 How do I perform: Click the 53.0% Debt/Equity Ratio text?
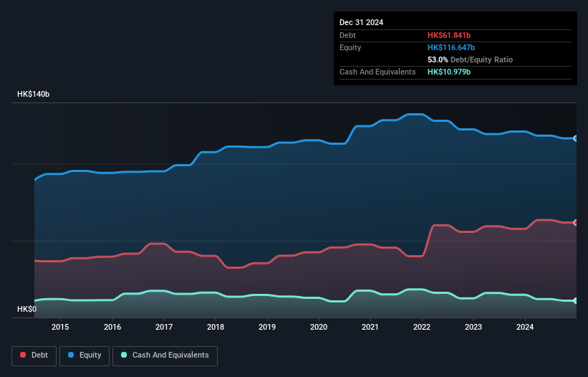point(471,59)
